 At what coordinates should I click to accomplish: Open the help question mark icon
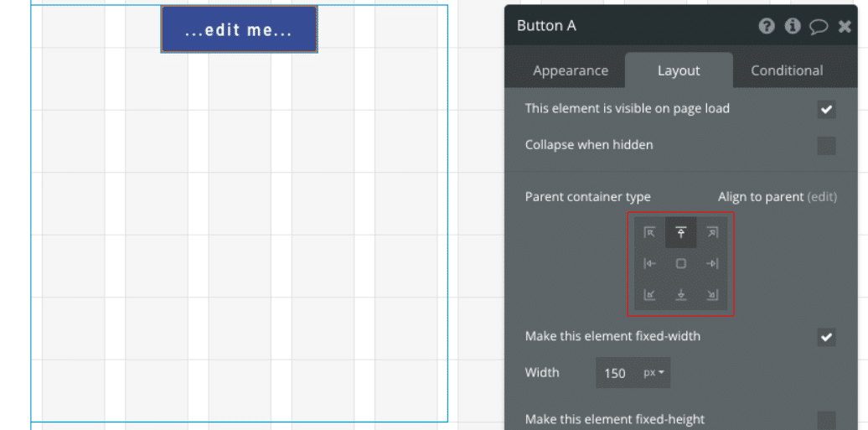coord(767,26)
